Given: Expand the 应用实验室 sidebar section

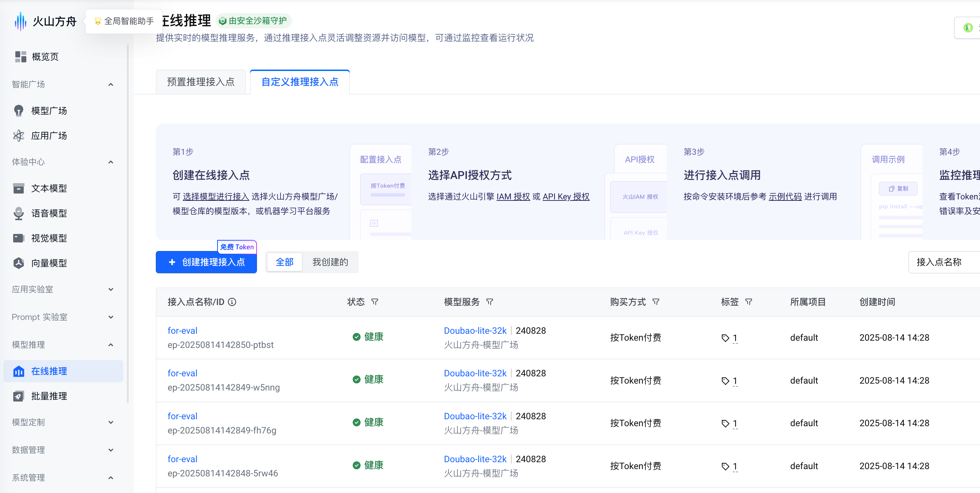Looking at the screenshot, I should tap(111, 289).
